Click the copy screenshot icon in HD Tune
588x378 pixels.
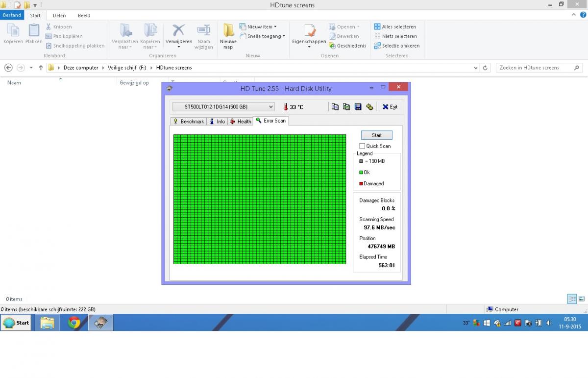(x=346, y=107)
